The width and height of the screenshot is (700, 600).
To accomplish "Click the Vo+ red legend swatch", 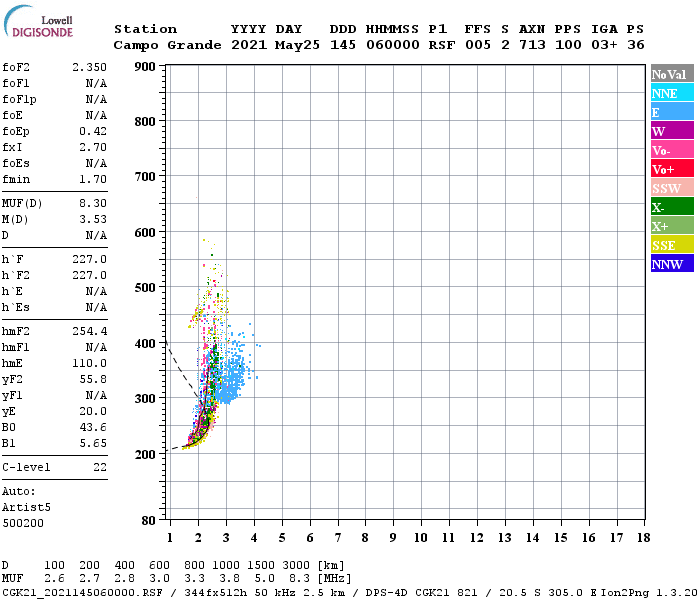I will [x=672, y=169].
